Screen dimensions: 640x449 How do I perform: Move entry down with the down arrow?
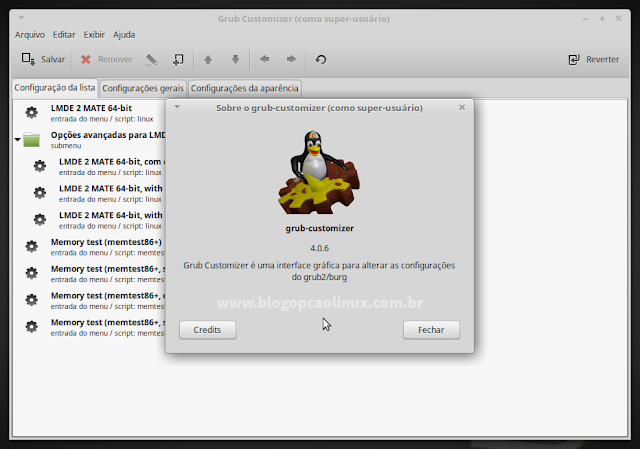[x=236, y=60]
